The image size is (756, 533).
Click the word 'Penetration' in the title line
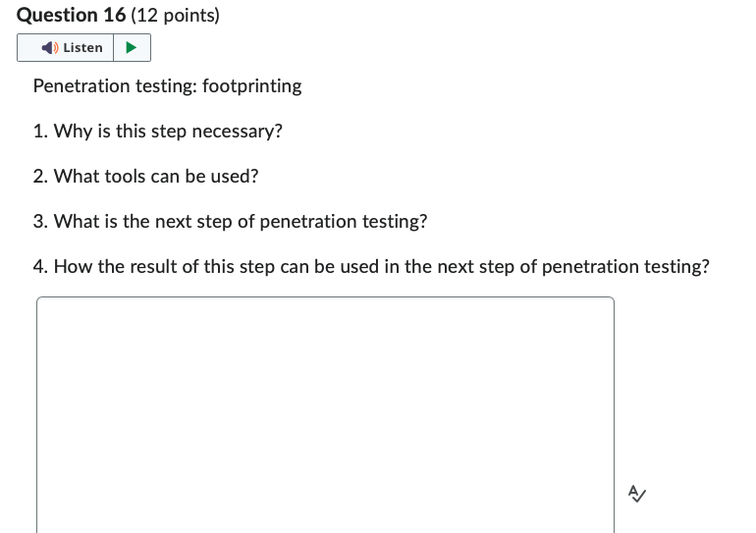click(x=81, y=86)
